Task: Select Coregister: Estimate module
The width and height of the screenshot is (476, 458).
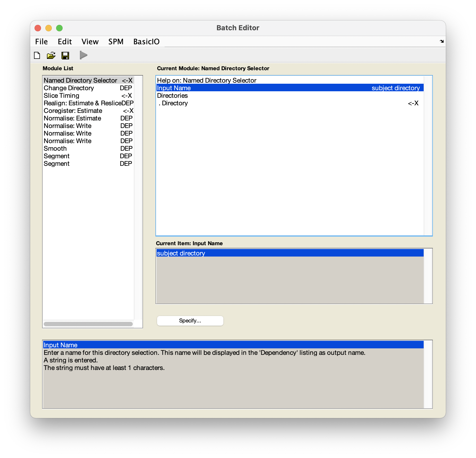Action: [x=73, y=111]
